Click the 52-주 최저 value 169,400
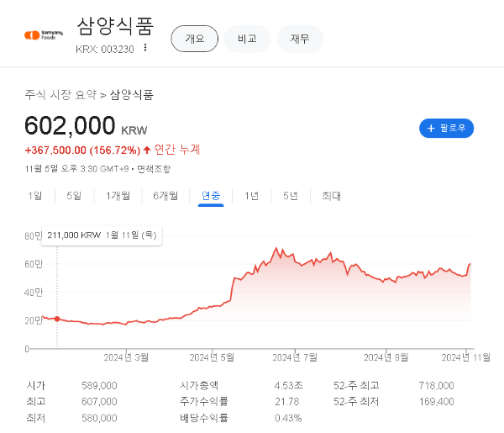The width and height of the screenshot is (504, 433). (436, 402)
